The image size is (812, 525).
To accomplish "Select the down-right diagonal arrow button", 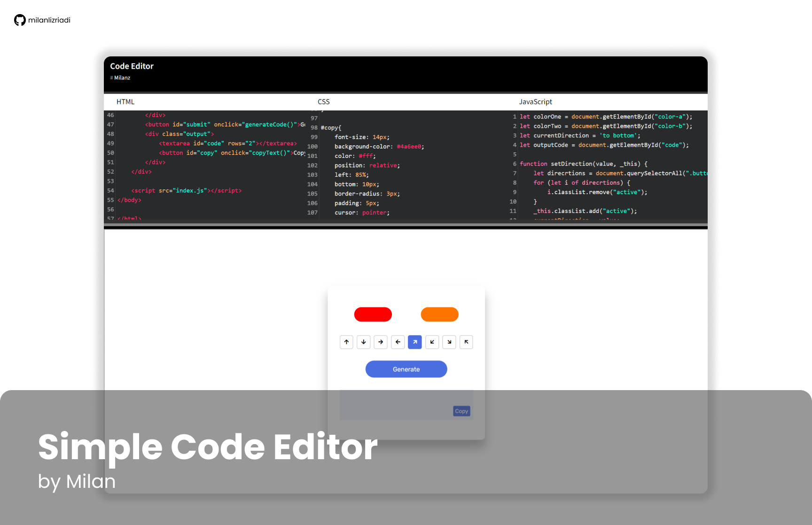I will 449,342.
